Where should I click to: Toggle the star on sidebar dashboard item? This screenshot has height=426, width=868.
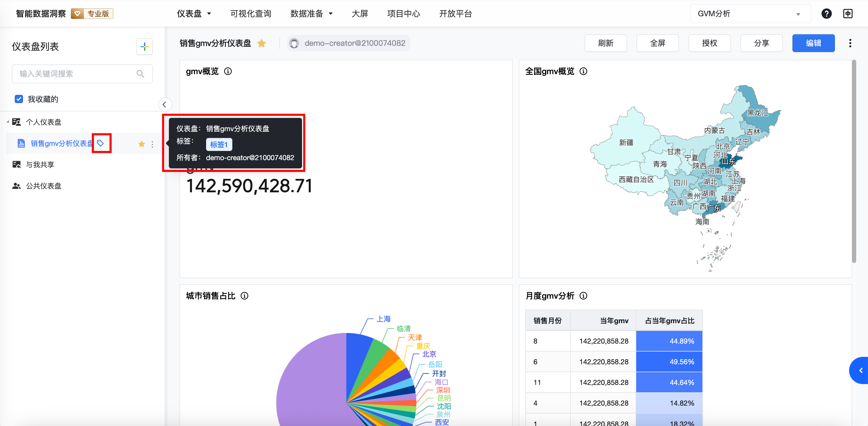tap(141, 144)
